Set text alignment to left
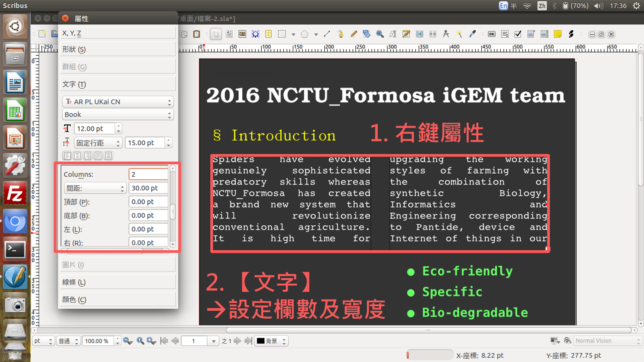644x362 pixels. pyautogui.click(x=67, y=156)
